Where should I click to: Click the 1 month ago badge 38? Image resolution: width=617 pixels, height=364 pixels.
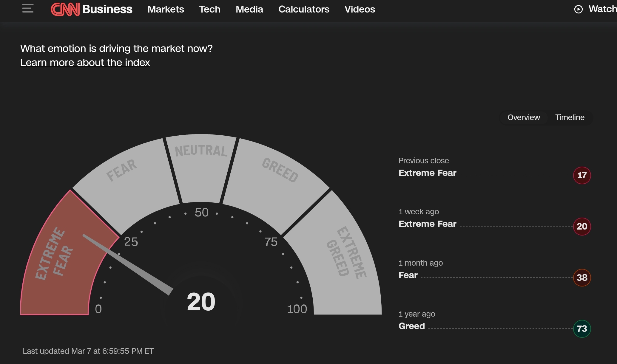pos(582,278)
